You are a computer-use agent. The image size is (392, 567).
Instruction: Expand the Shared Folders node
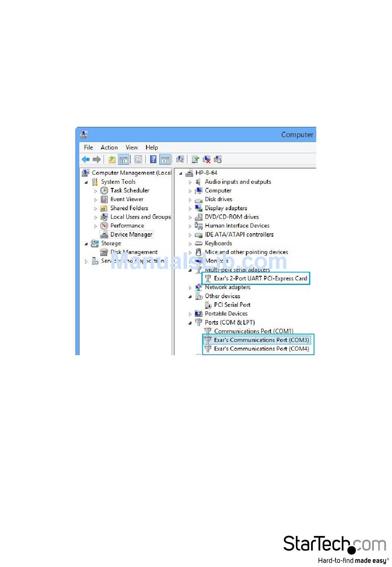coord(96,209)
